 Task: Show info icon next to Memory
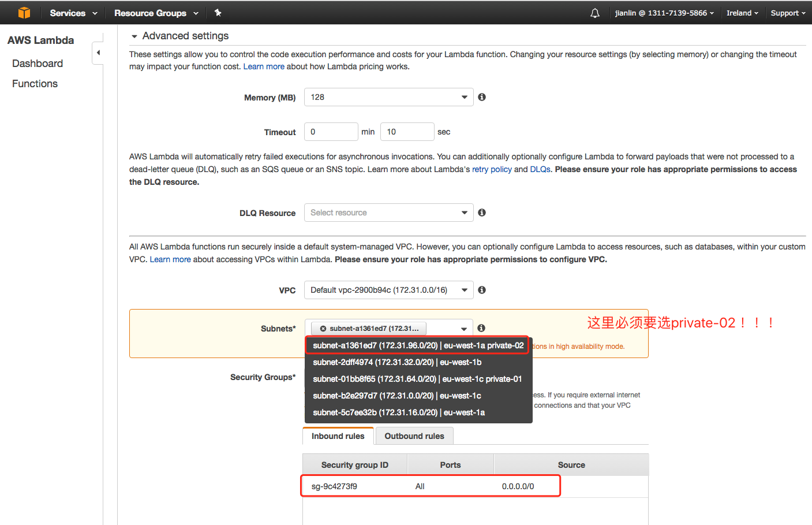[482, 97]
